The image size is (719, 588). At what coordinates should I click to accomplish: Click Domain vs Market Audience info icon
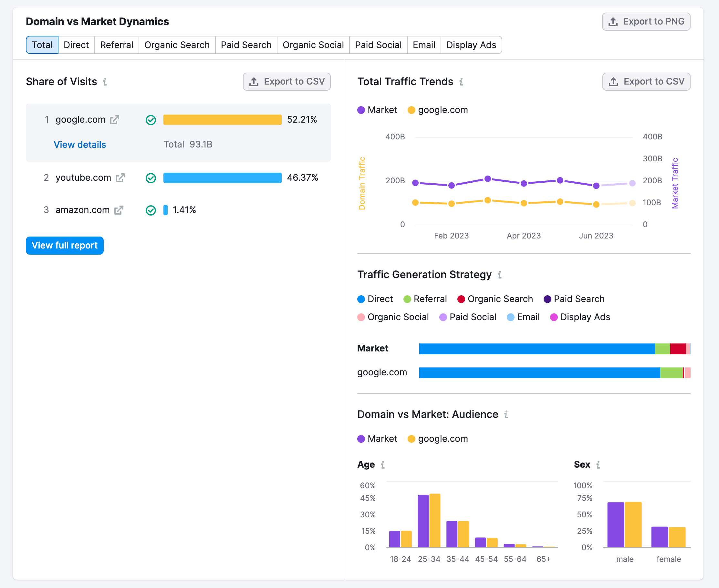coord(506,415)
